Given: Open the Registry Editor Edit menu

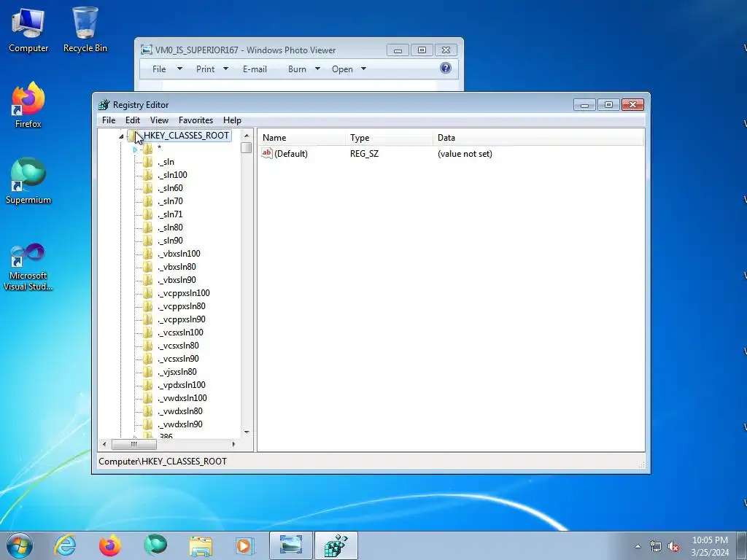Looking at the screenshot, I should [133, 120].
